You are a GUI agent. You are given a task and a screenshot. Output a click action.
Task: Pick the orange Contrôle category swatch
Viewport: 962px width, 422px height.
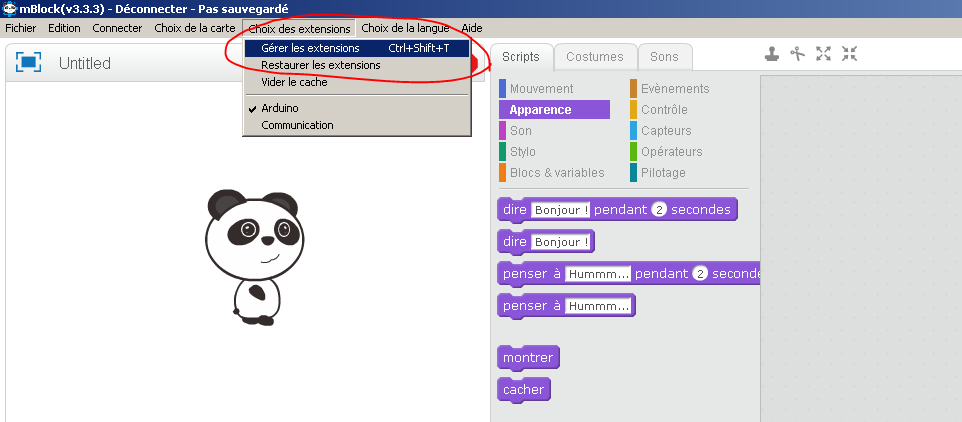point(634,110)
